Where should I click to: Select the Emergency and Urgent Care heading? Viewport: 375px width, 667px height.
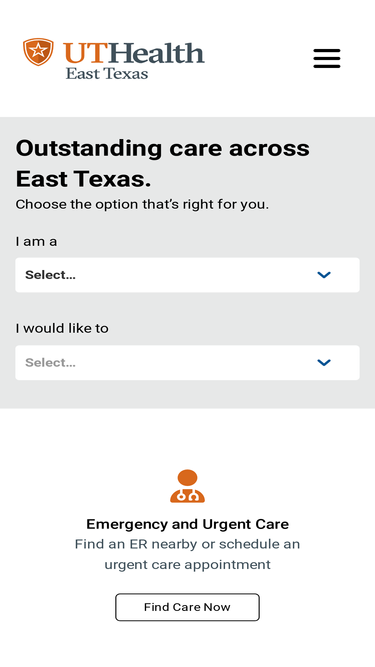coord(188,524)
